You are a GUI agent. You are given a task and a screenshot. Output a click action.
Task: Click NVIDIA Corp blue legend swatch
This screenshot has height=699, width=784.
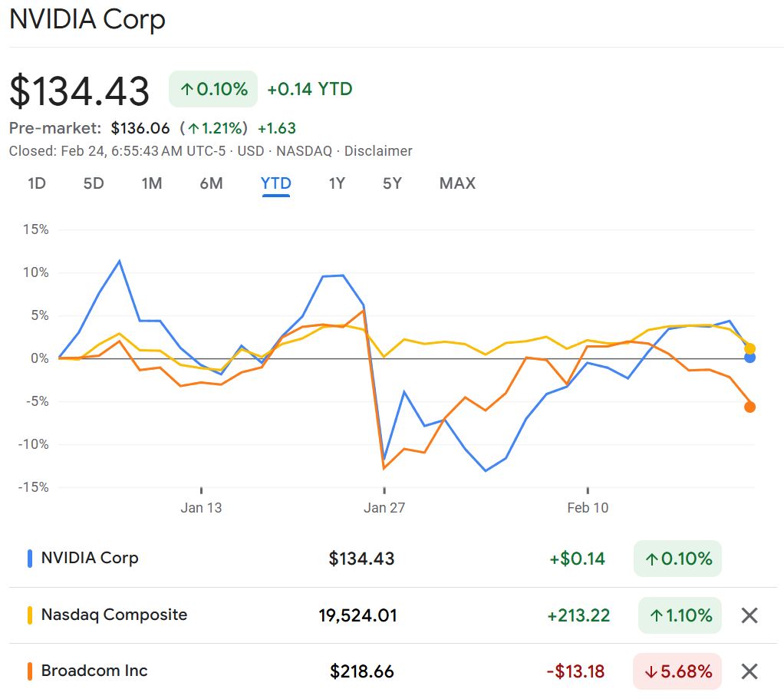(30, 559)
